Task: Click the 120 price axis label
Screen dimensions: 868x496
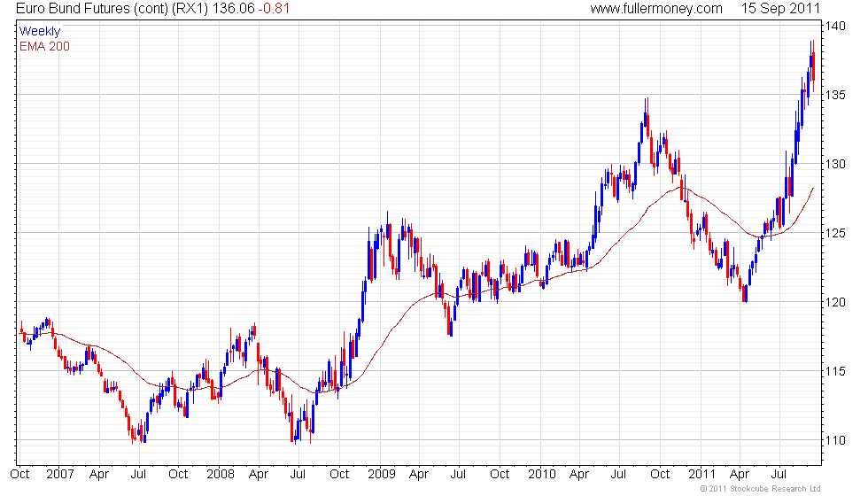Action: 835,303
